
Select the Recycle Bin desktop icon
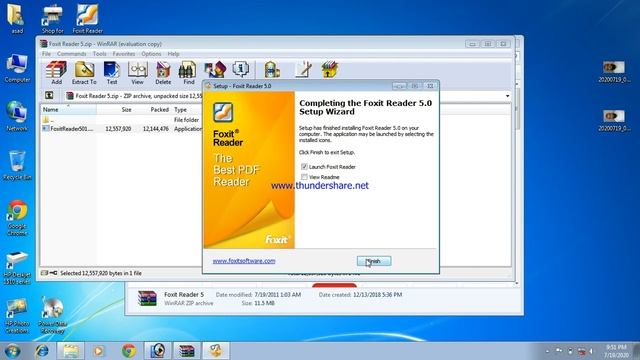[x=17, y=166]
